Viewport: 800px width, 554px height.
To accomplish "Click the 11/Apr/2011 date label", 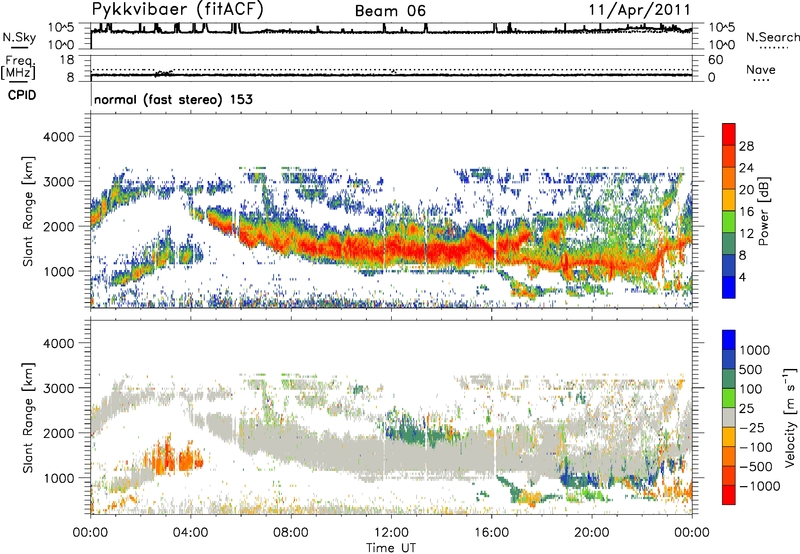I will click(x=640, y=10).
